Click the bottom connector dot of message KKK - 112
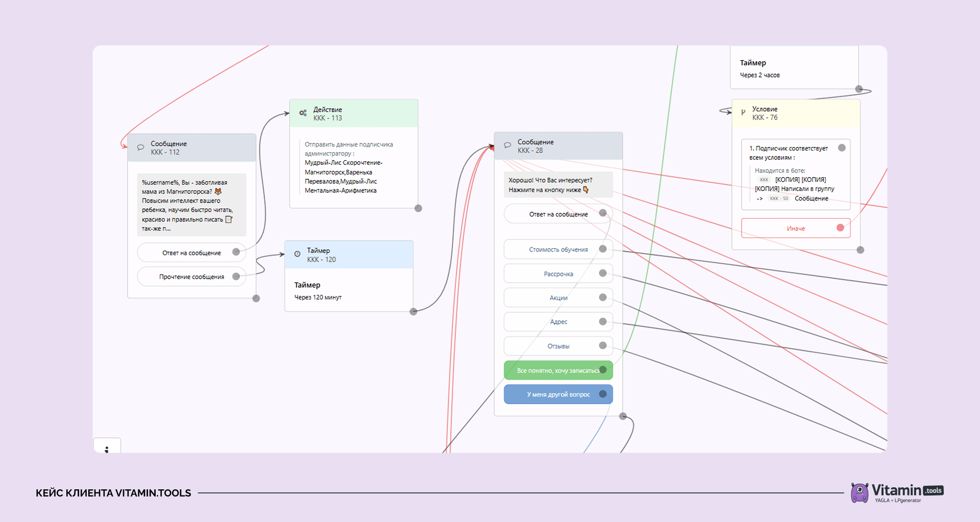This screenshot has height=522, width=980. (x=256, y=299)
